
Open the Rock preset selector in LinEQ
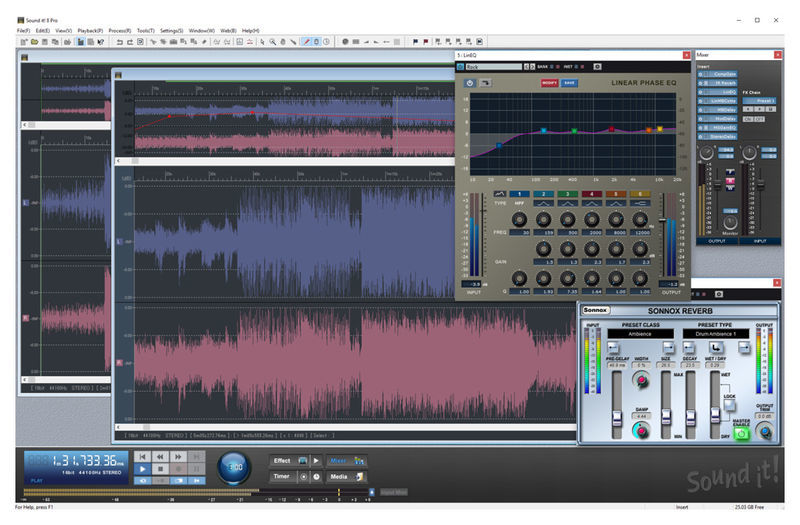(494, 67)
